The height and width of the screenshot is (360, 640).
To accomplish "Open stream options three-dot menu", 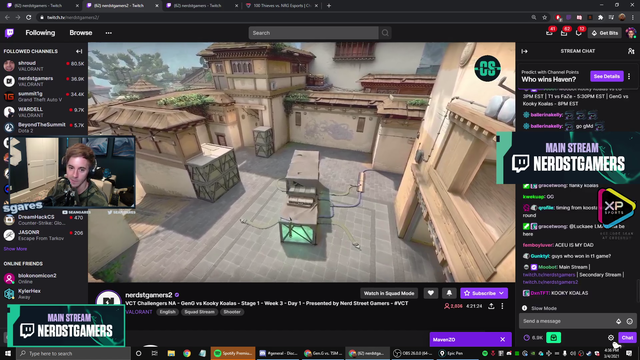I will (x=502, y=306).
